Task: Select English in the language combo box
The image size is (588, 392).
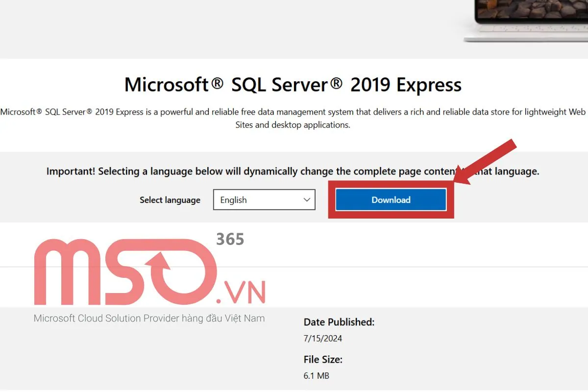Action: [245, 199]
